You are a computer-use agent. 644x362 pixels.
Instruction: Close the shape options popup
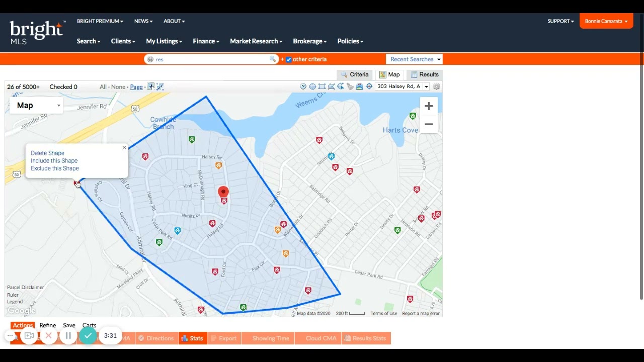click(124, 148)
